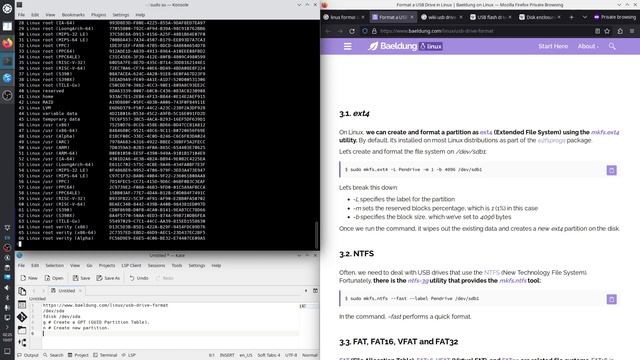640x360 pixels.
Task: Open Firefox extensions icon
Action: pos(620,31)
